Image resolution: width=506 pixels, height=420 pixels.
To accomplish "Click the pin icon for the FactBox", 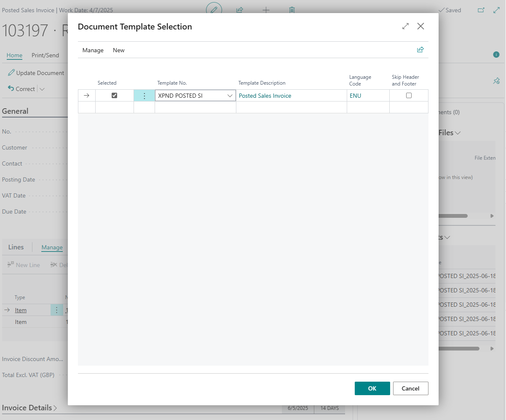I will [496, 80].
